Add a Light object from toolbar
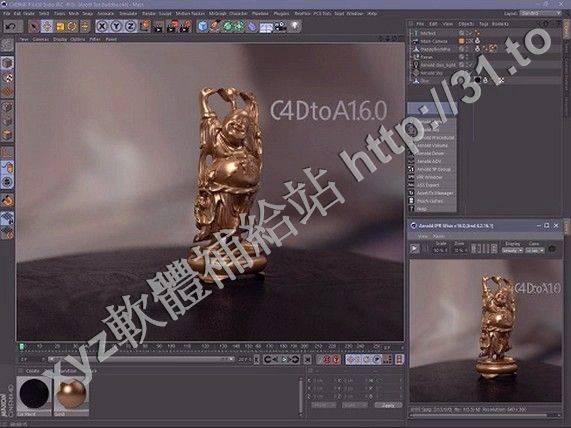 [x=294, y=27]
